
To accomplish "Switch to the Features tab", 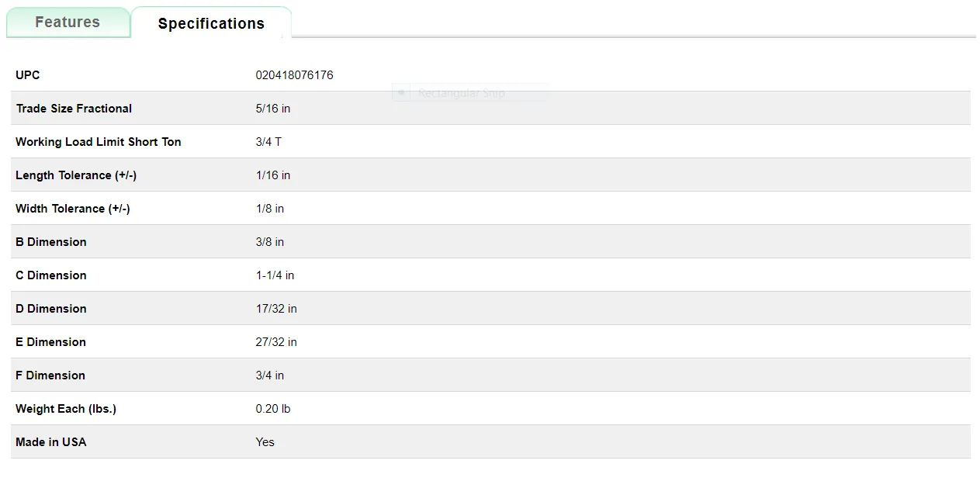I will click(68, 22).
